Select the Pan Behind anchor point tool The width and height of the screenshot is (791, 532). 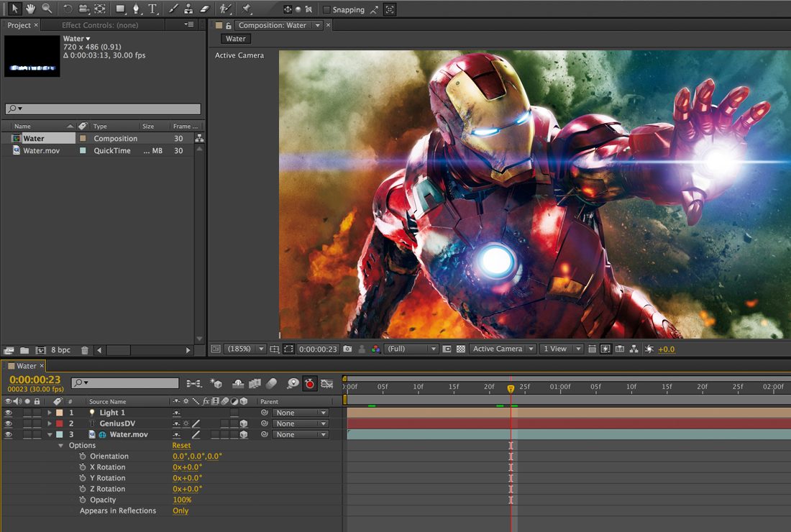tap(100, 9)
